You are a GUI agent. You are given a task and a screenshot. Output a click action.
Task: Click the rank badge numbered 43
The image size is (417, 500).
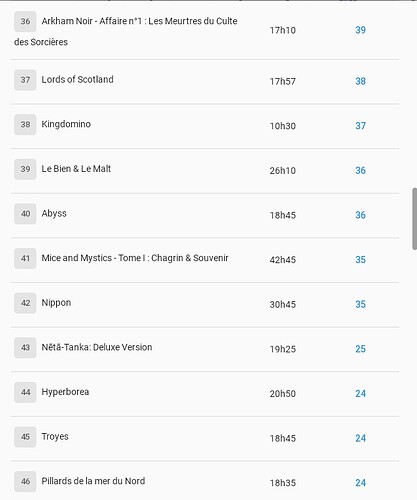tap(25, 347)
